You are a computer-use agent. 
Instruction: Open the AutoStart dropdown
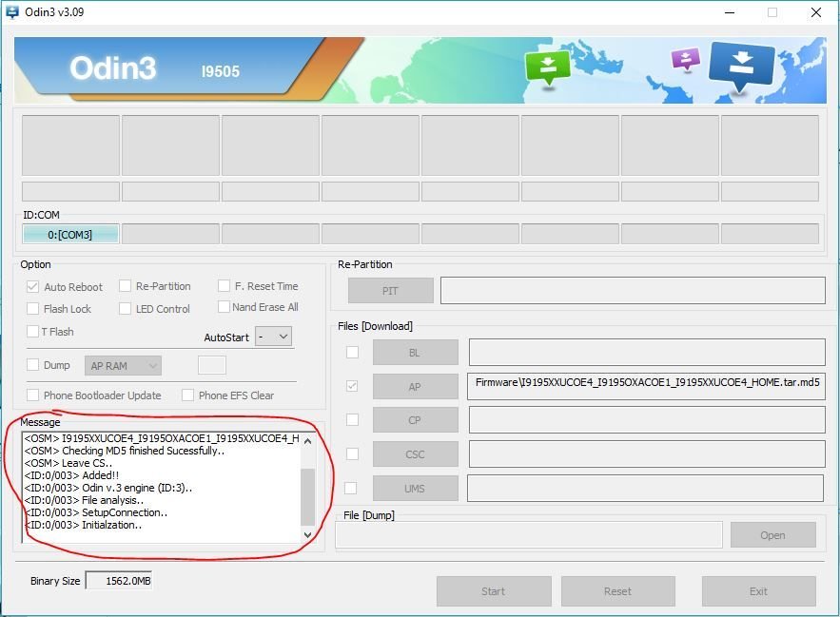273,337
